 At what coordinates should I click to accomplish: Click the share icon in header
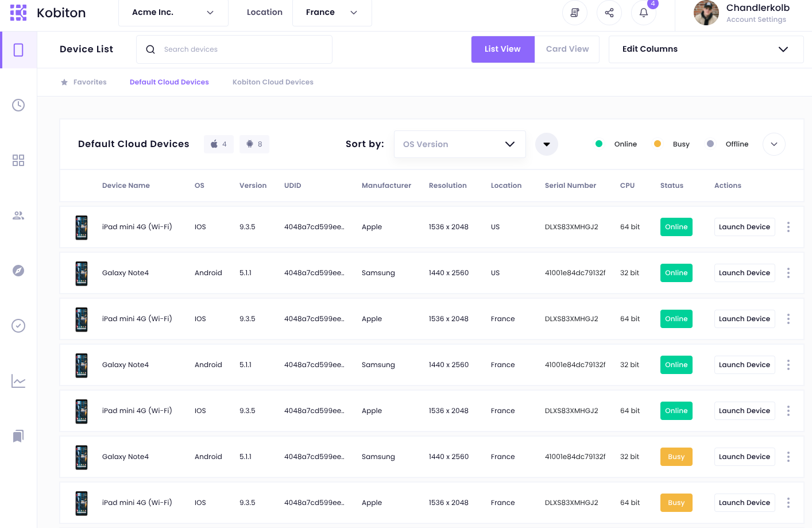click(x=609, y=13)
